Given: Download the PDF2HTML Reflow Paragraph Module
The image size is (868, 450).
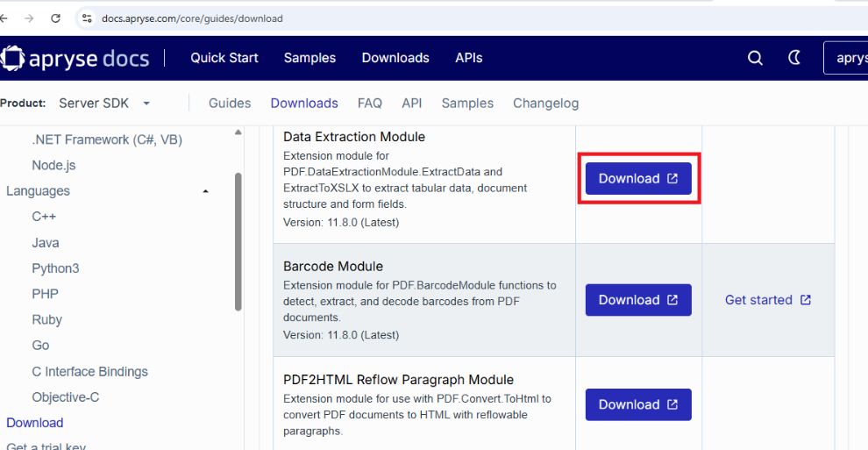Looking at the screenshot, I should click(638, 404).
